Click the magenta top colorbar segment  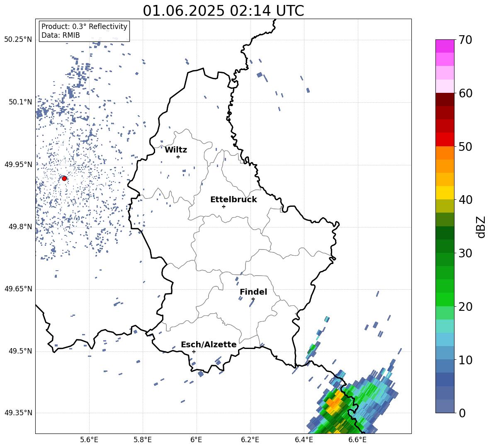tap(445, 46)
